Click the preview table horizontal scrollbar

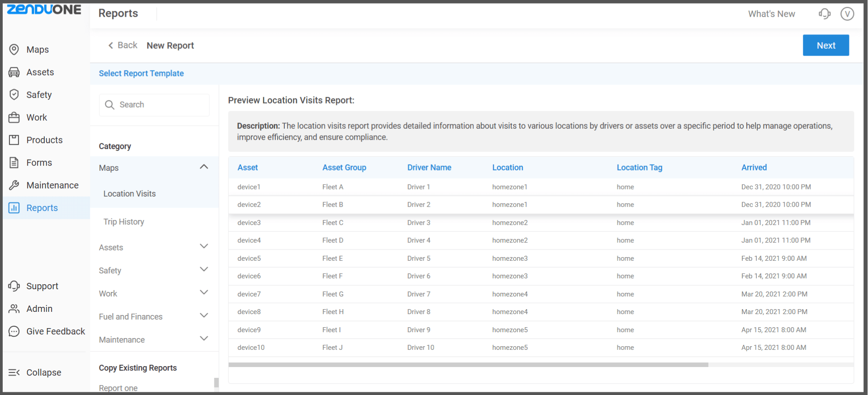(x=468, y=365)
